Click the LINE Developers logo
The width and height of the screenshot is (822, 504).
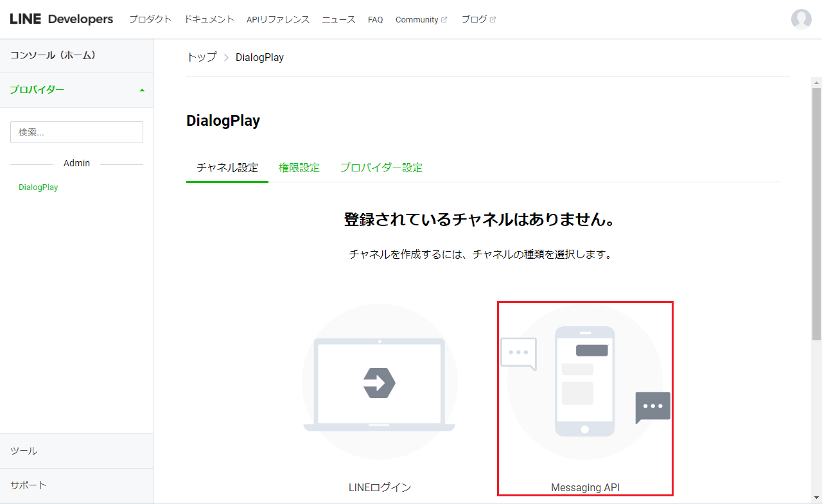[62, 19]
